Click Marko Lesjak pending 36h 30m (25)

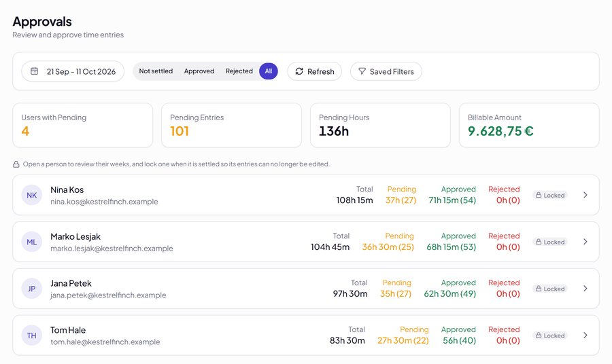click(x=388, y=247)
